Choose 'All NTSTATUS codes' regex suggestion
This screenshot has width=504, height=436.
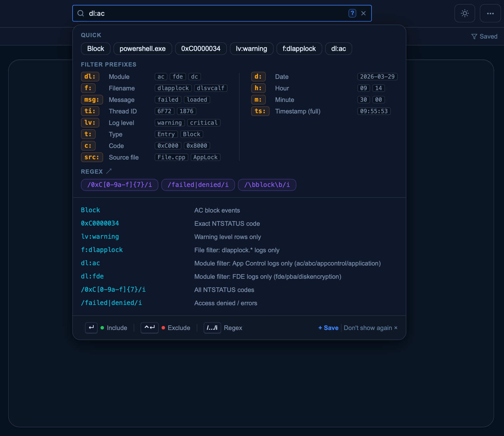[239, 290]
